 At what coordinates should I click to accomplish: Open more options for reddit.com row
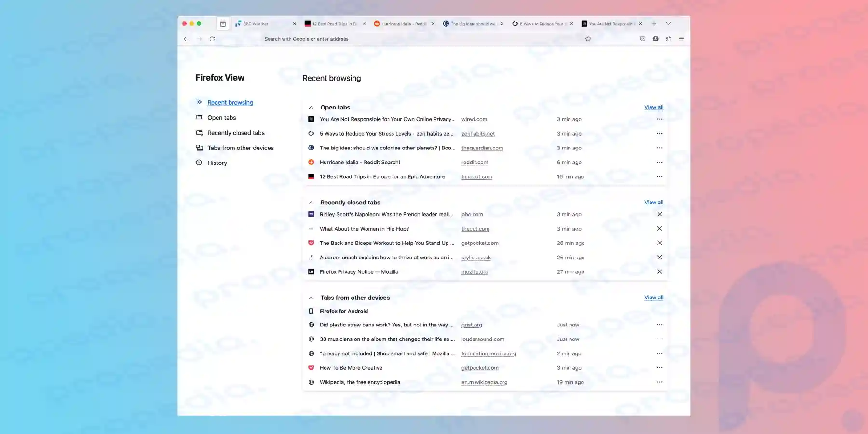pyautogui.click(x=659, y=163)
